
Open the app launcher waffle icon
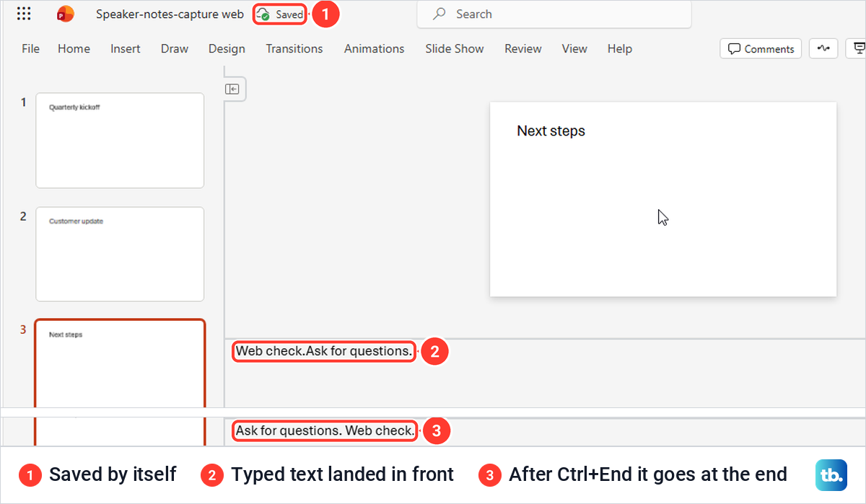[x=23, y=14]
